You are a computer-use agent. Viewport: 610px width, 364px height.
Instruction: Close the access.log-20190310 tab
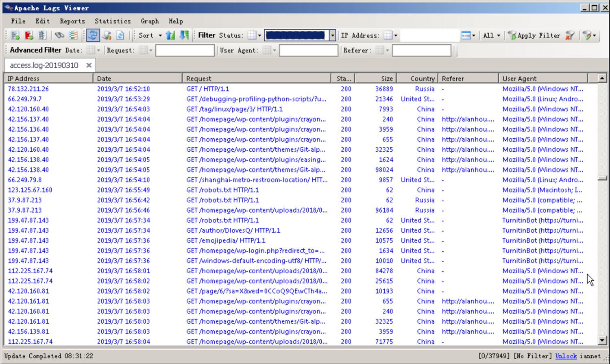pos(89,65)
